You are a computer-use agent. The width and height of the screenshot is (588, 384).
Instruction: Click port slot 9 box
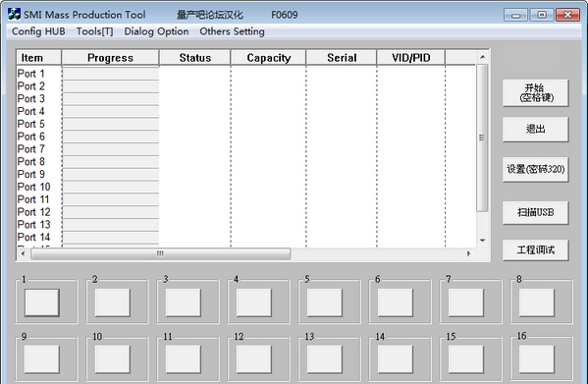coord(42,359)
